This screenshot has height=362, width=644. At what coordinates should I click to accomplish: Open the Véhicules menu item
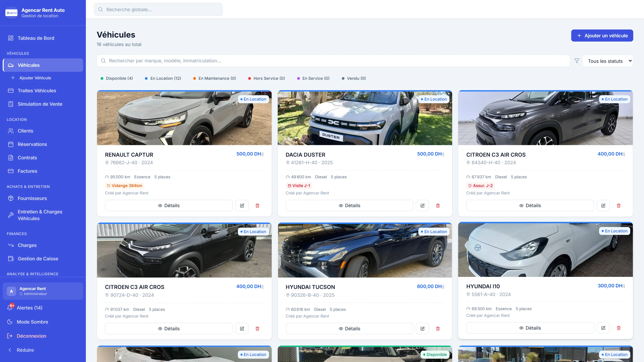point(43,65)
